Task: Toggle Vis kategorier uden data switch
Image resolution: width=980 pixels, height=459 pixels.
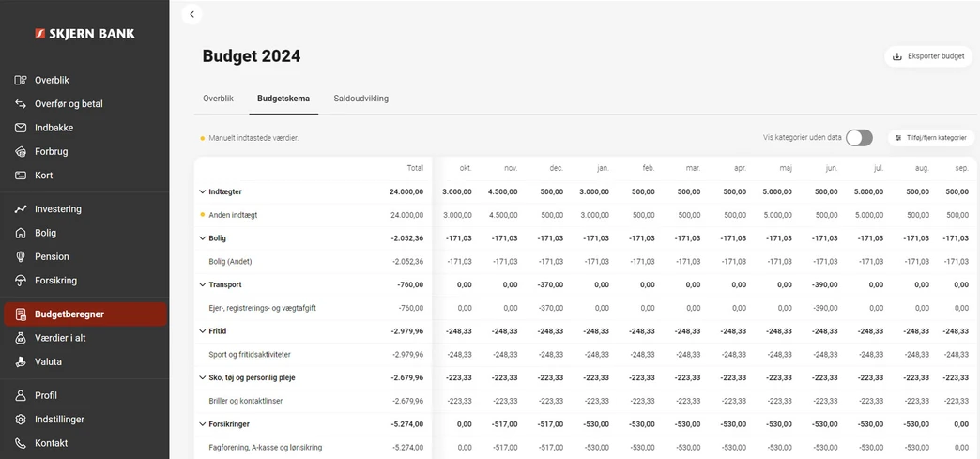Action: coord(858,138)
